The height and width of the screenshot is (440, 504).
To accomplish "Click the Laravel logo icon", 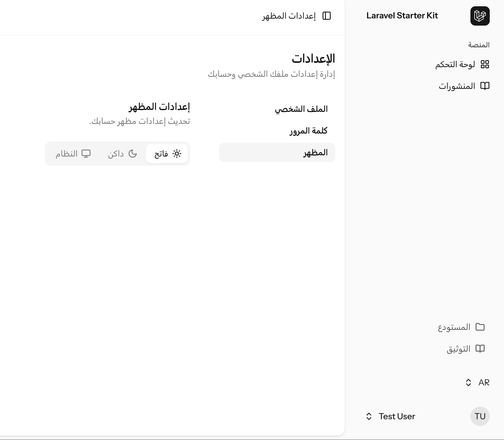I will pos(480,16).
